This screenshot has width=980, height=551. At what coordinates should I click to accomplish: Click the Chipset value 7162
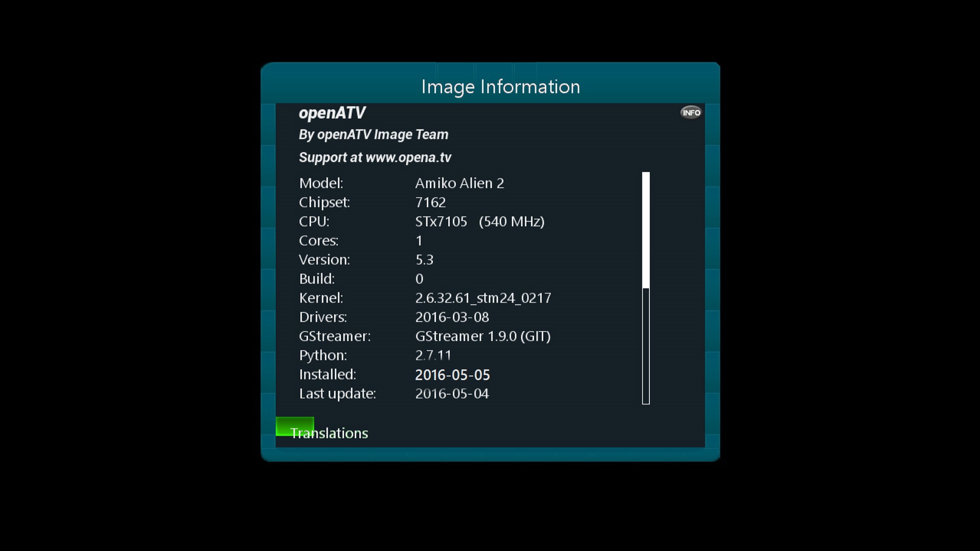430,203
